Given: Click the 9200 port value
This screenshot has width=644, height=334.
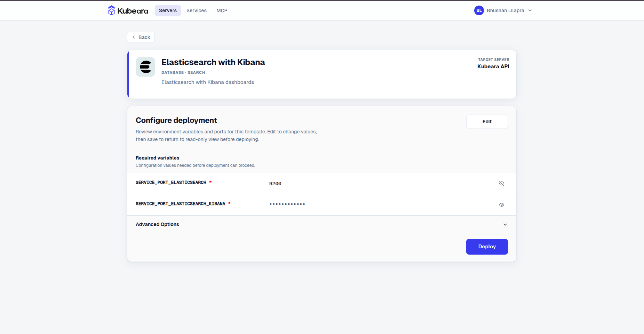Looking at the screenshot, I should pos(275,184).
